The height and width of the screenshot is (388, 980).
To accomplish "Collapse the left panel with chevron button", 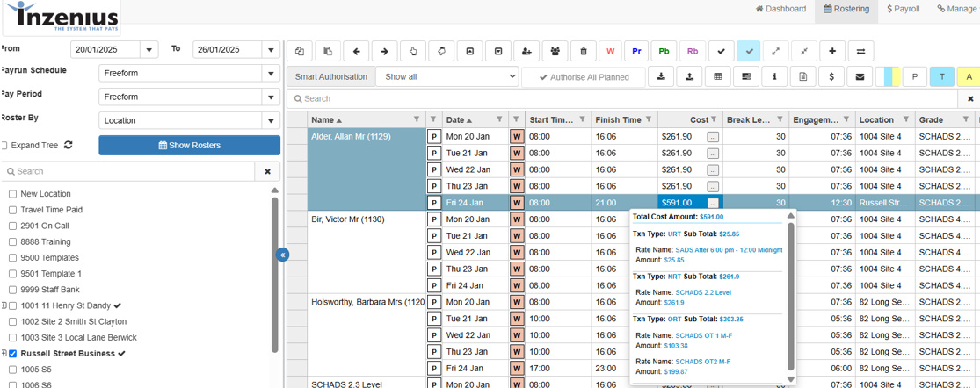I will pos(282,255).
